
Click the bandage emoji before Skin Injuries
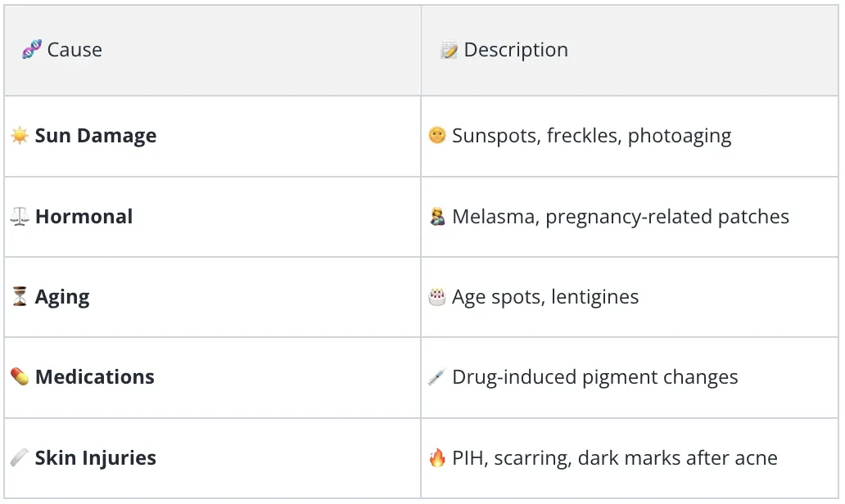click(20, 457)
